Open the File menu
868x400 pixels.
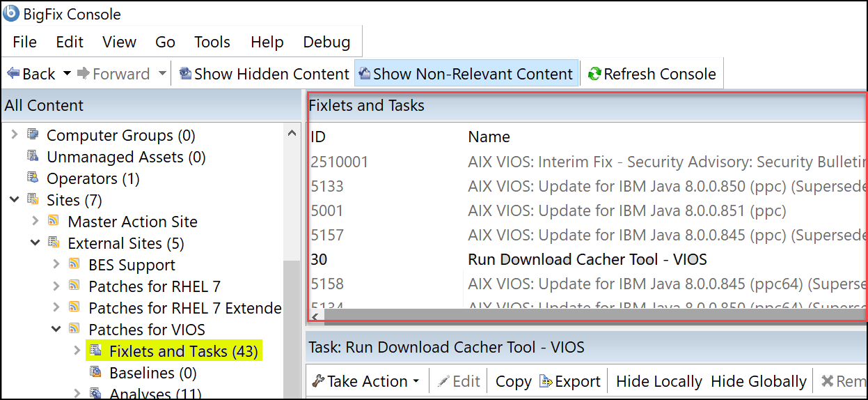24,42
